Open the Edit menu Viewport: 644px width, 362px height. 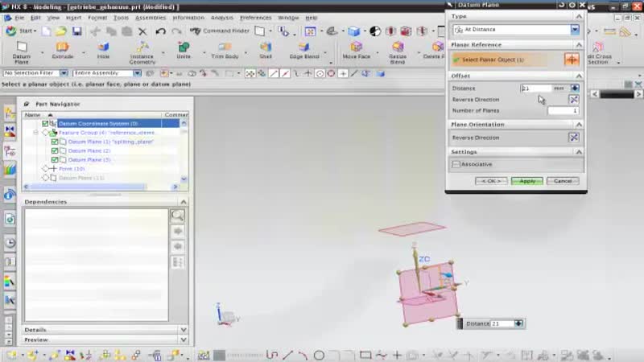click(x=35, y=18)
